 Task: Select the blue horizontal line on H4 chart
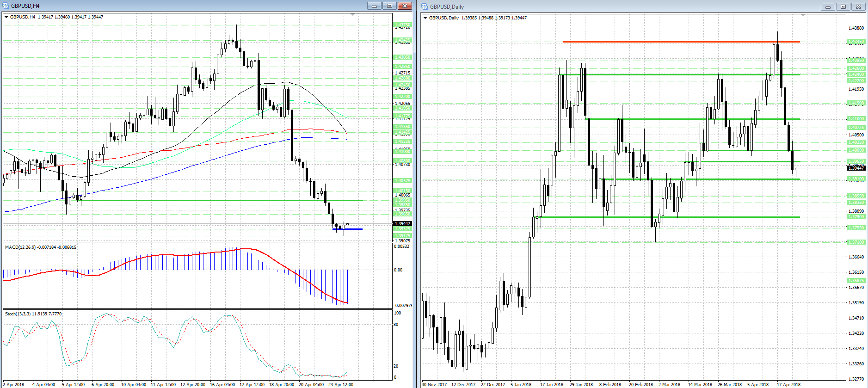pyautogui.click(x=347, y=229)
